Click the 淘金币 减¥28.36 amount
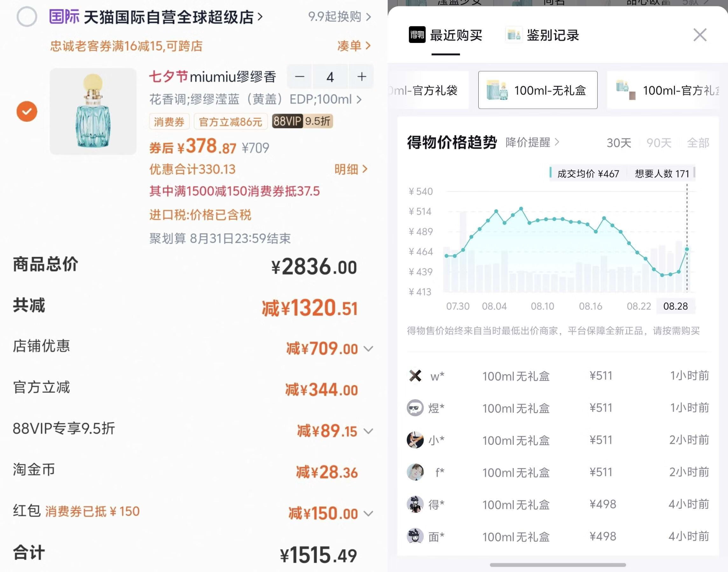 (x=327, y=472)
